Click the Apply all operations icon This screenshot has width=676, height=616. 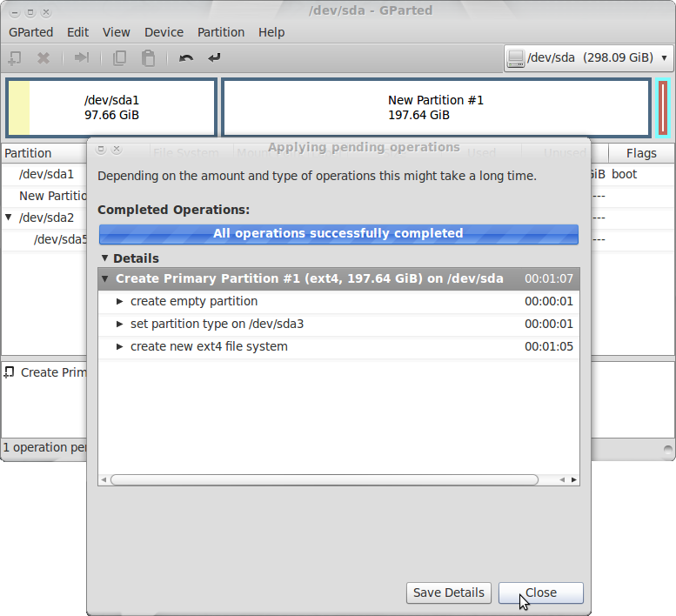coord(214,57)
